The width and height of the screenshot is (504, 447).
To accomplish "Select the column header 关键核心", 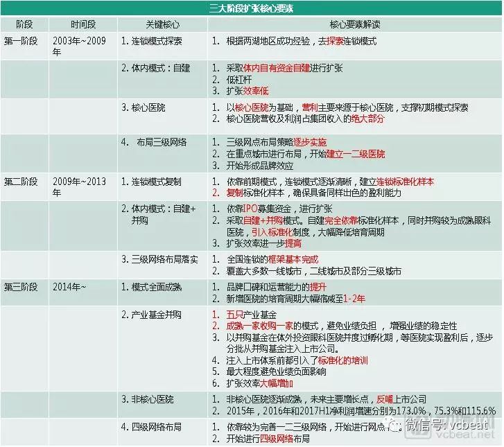I will point(163,24).
